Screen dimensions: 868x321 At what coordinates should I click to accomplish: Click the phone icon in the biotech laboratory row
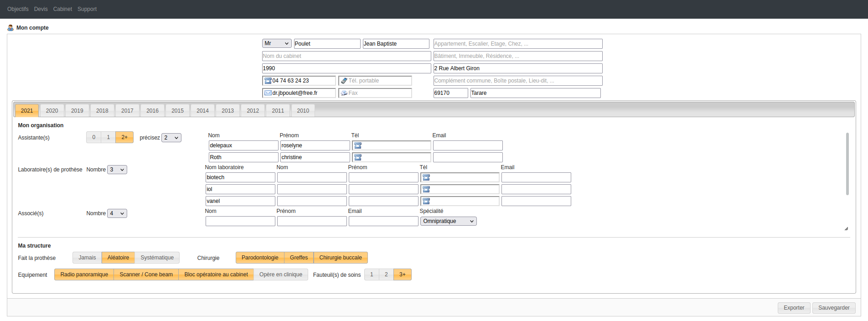tap(426, 177)
